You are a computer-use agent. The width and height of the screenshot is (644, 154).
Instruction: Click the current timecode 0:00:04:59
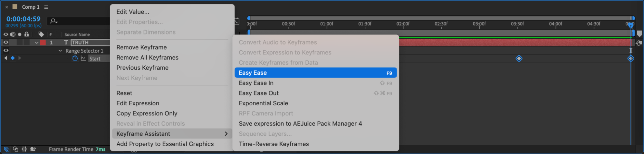24,19
